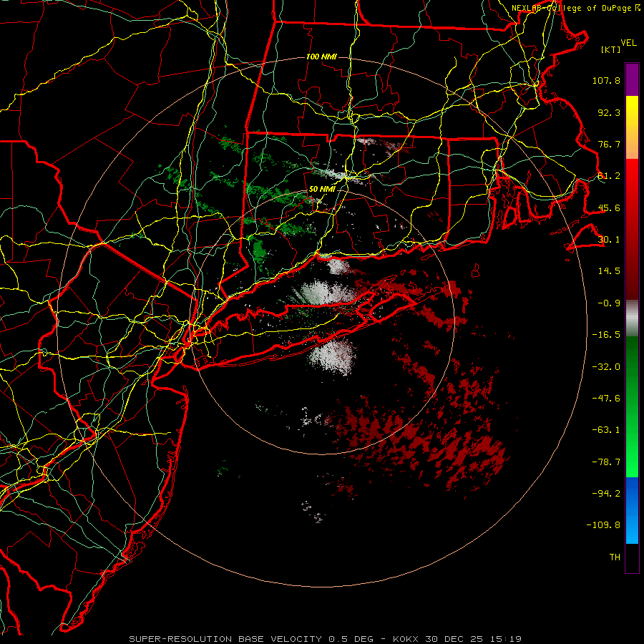Click the -109.8 scale value
Screen dimensions: 644x644
click(603, 525)
